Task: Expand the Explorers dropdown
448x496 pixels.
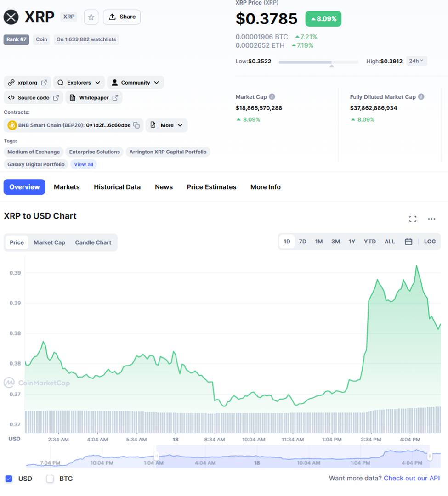Action: (79, 83)
